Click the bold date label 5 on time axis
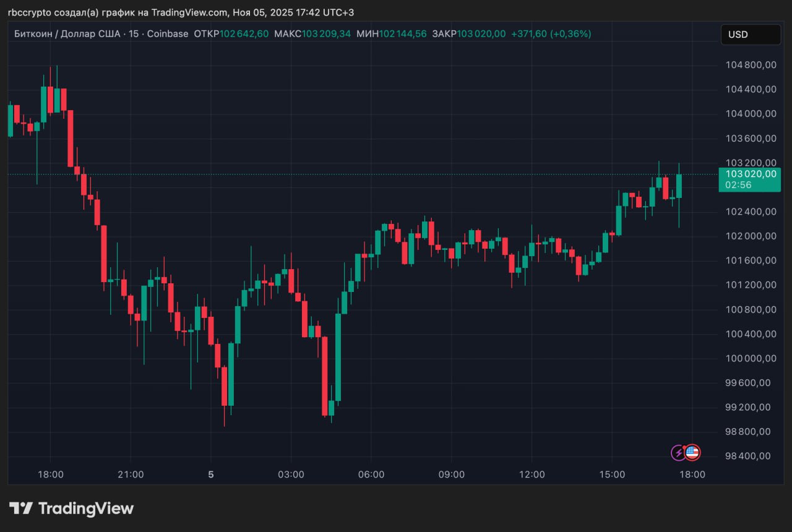The image size is (792, 532). (x=211, y=474)
